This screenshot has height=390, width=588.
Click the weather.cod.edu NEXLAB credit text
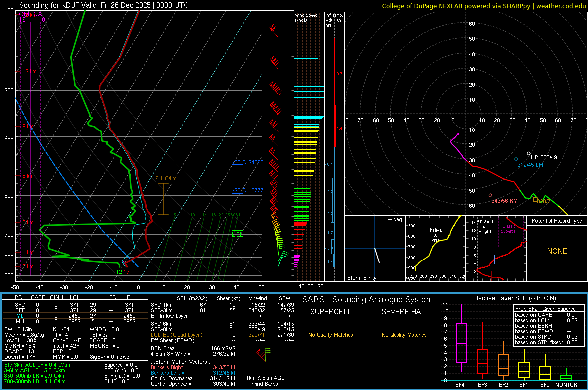click(484, 6)
